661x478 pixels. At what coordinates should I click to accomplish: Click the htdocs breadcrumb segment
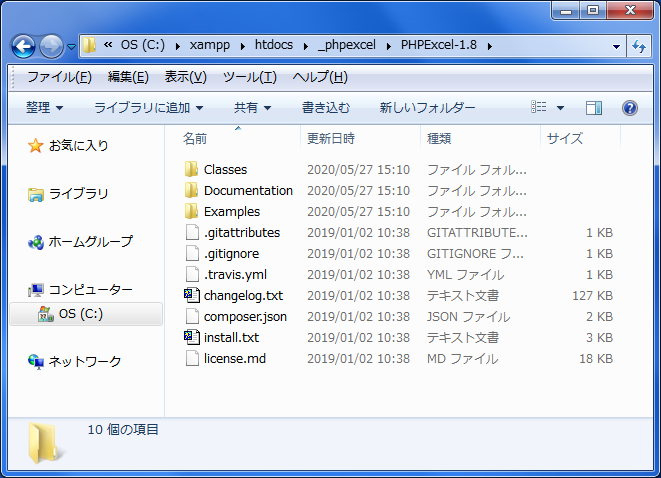tap(274, 45)
